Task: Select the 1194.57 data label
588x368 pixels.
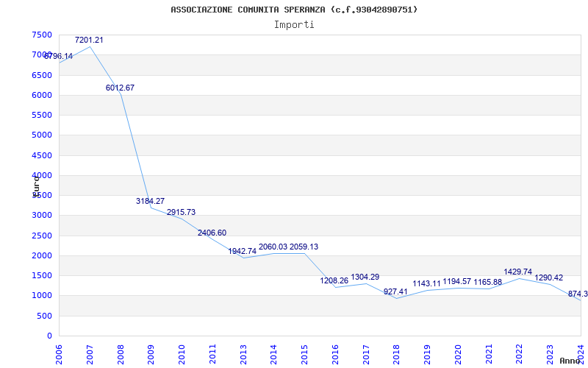Action: point(457,282)
